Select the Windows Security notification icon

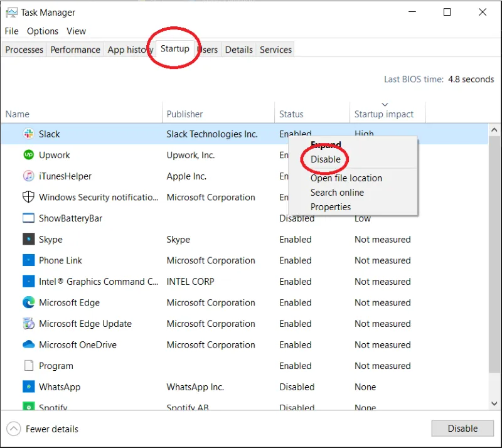tap(28, 197)
